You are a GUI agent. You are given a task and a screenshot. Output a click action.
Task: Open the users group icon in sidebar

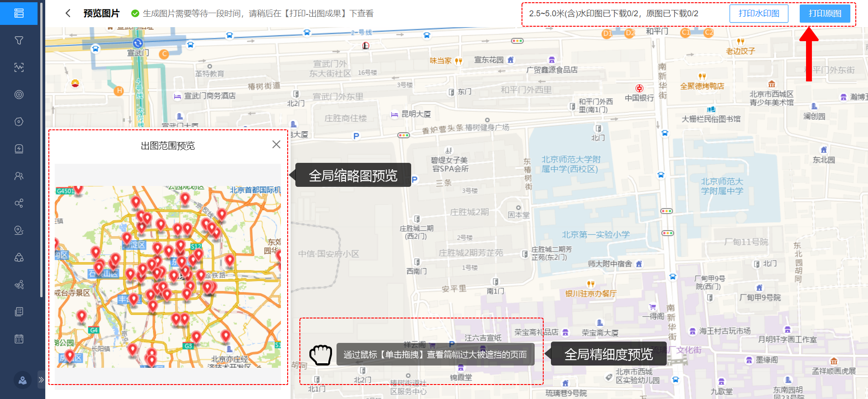pyautogui.click(x=19, y=176)
